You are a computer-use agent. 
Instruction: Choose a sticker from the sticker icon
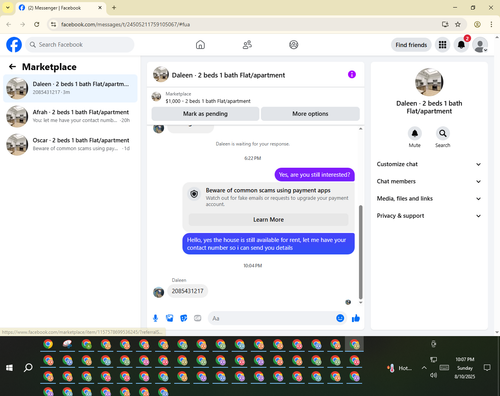click(184, 318)
